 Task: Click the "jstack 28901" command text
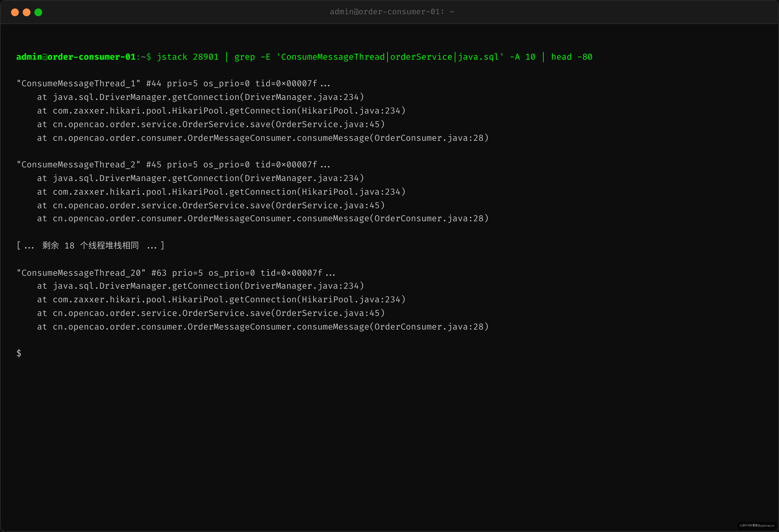point(187,57)
